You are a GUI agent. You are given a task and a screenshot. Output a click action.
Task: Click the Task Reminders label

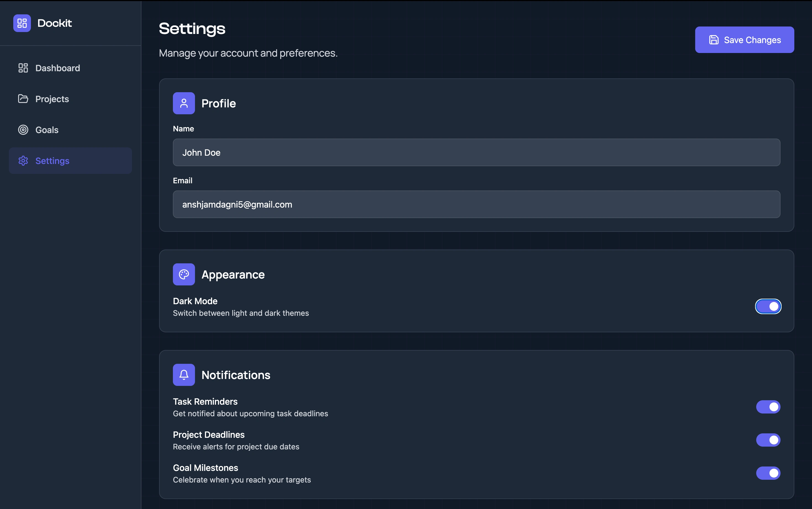click(205, 402)
